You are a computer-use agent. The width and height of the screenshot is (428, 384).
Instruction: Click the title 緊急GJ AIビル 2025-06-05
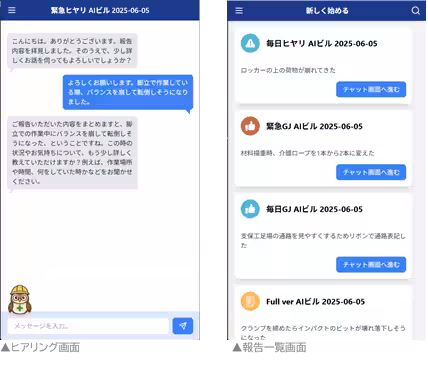click(x=314, y=127)
